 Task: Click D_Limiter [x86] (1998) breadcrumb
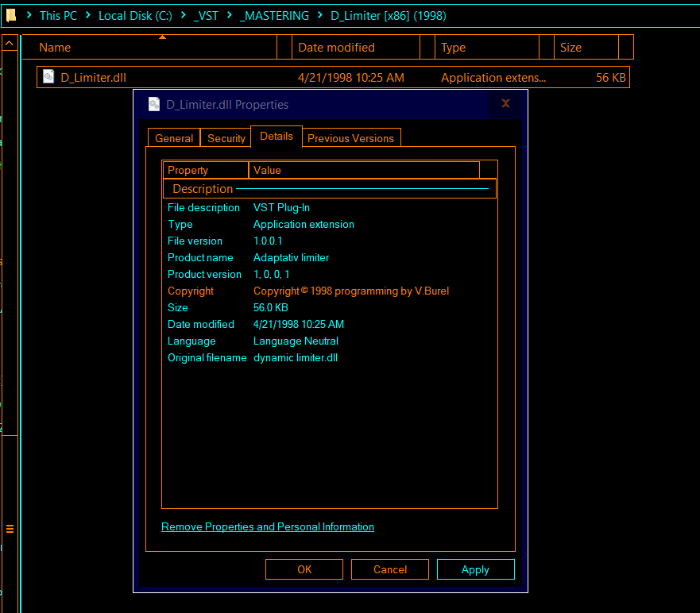coord(389,16)
